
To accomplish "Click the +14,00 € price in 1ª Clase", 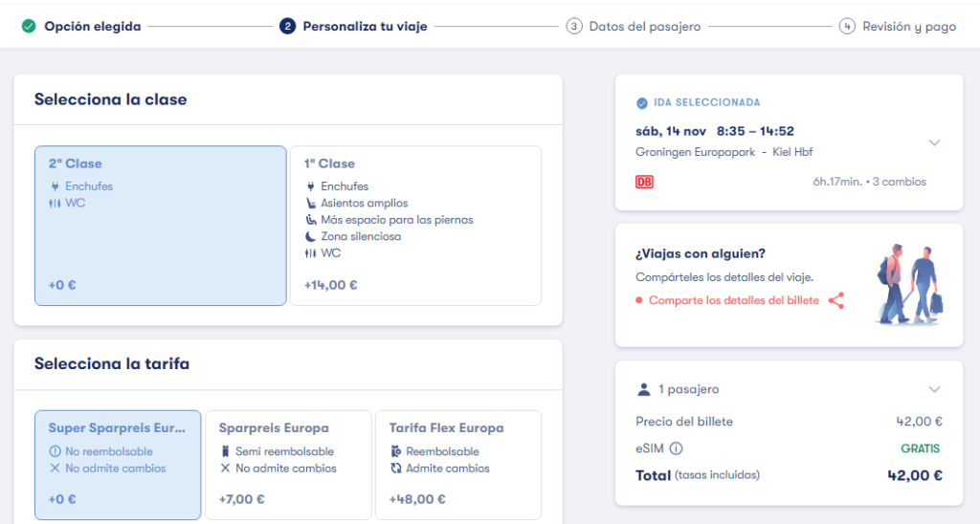I will [330, 285].
